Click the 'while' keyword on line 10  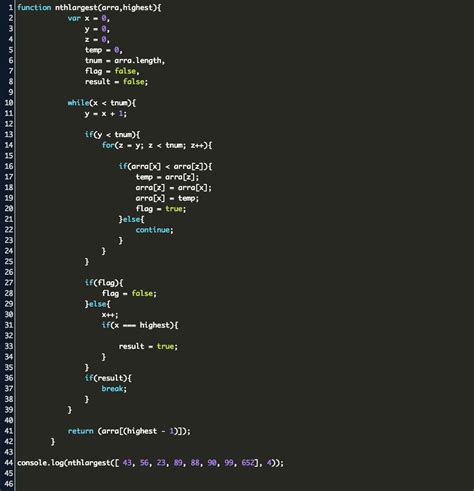78,103
